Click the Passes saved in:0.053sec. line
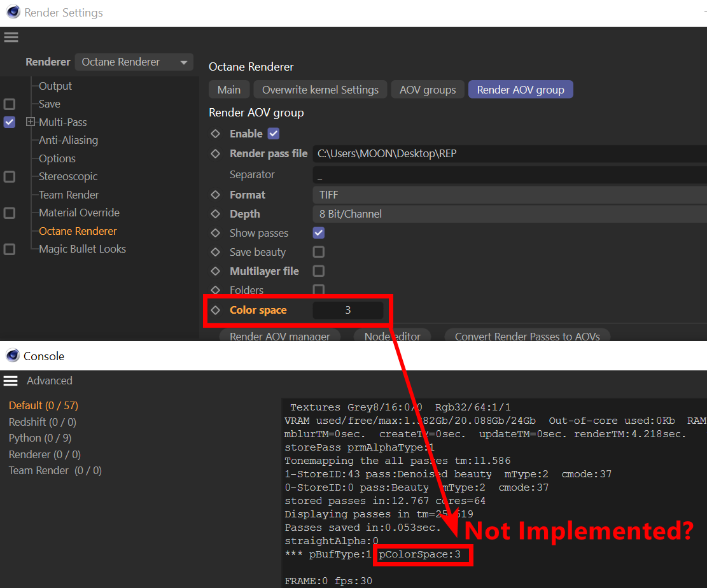The image size is (707, 588). [x=363, y=527]
